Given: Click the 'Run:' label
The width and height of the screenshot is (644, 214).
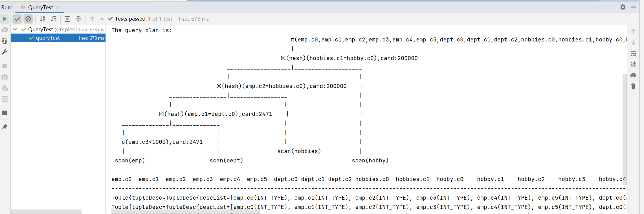Looking at the screenshot, I should 6,7.
